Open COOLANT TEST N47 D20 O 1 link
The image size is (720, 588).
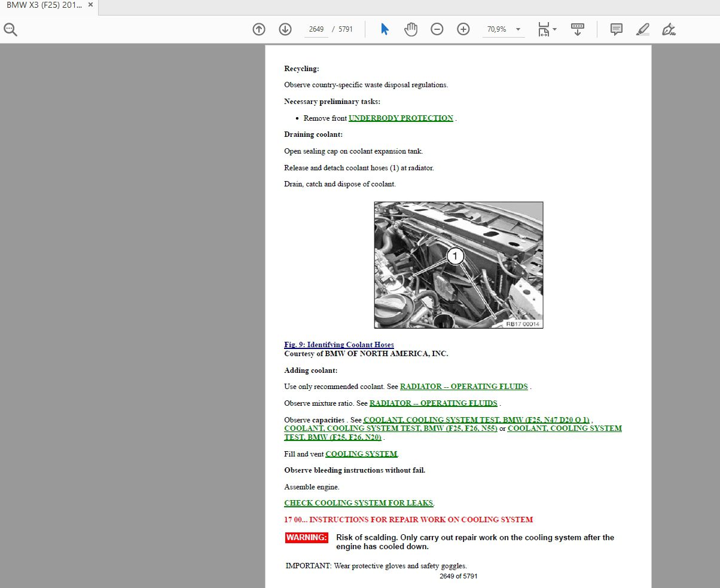click(x=477, y=420)
